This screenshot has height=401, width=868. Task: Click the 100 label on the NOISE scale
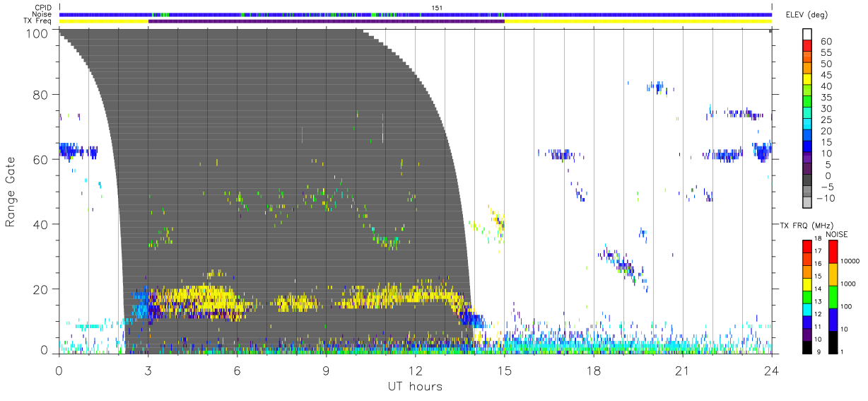pyautogui.click(x=848, y=306)
